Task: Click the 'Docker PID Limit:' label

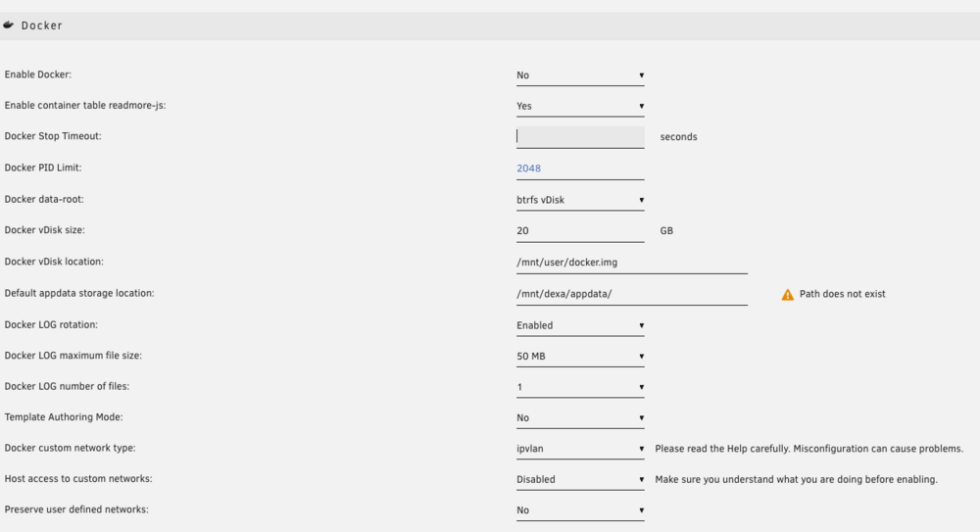Action: tap(43, 168)
